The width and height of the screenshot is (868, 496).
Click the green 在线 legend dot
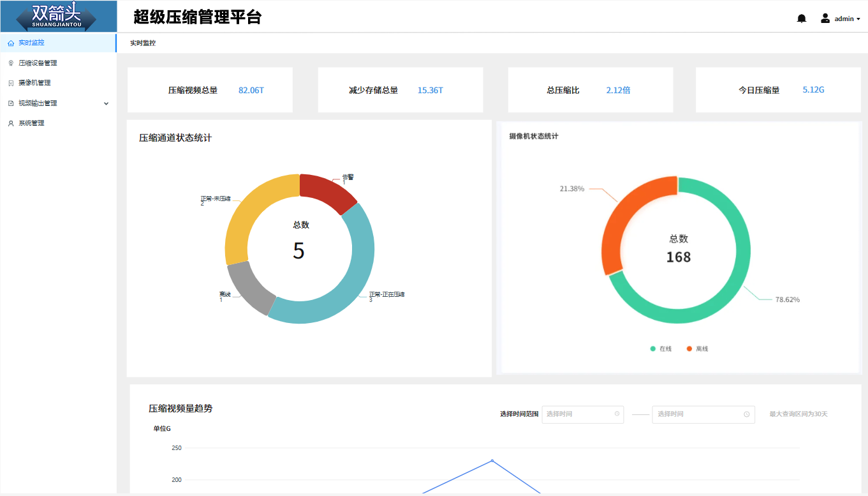tap(652, 349)
